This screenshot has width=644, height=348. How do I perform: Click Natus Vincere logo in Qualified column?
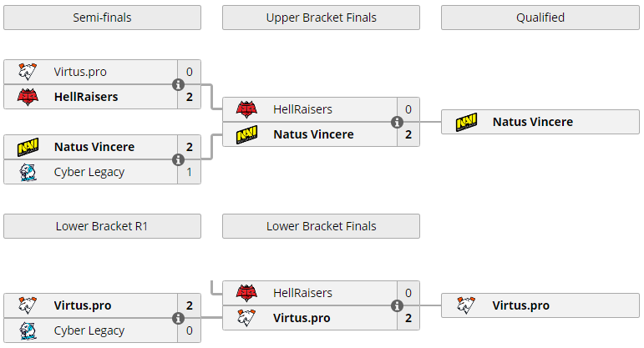pos(466,122)
